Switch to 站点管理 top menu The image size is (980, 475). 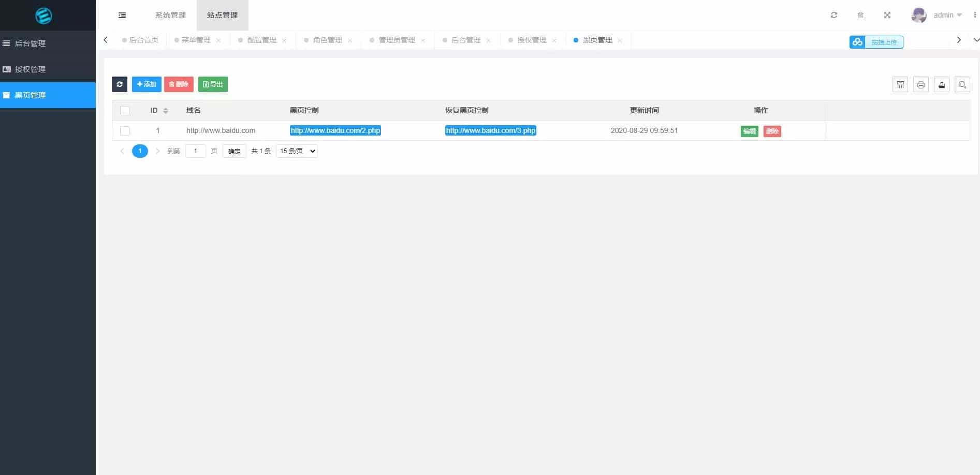pos(223,15)
